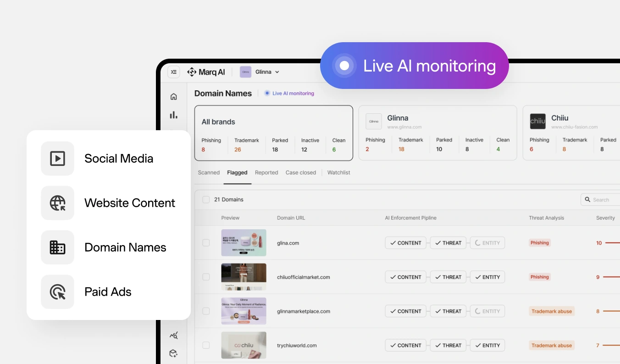Click the Search input field
Viewport: 620px width, 364px height.
[600, 200]
